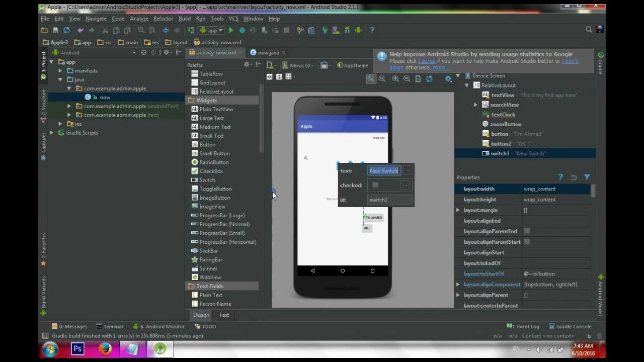Click the Save All toolbar icon

click(x=55, y=31)
